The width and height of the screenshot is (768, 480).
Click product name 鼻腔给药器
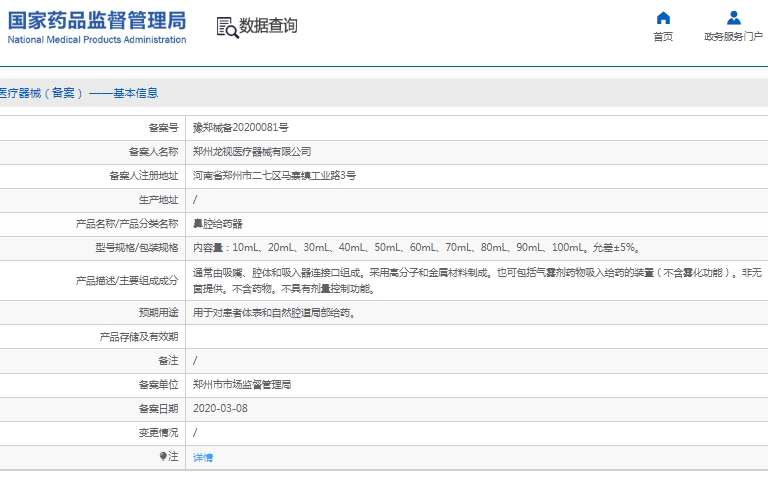(217, 224)
